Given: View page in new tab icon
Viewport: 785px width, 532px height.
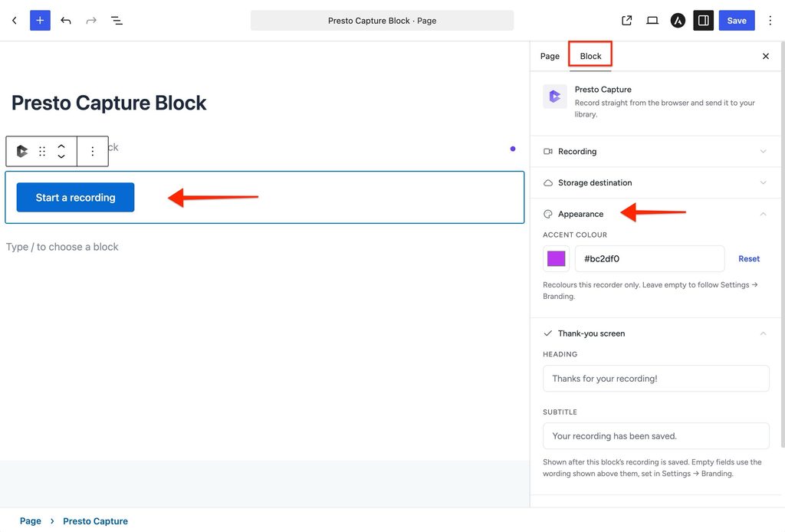Looking at the screenshot, I should pos(627,21).
